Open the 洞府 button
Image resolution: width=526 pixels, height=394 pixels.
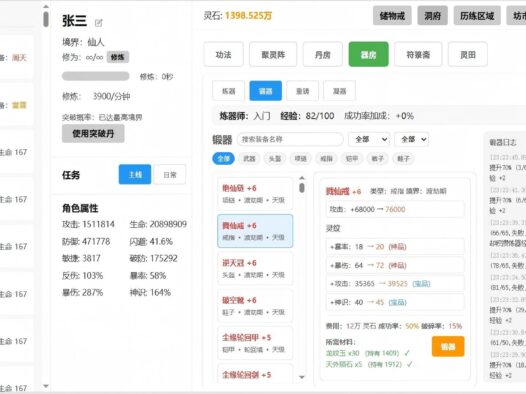click(432, 15)
